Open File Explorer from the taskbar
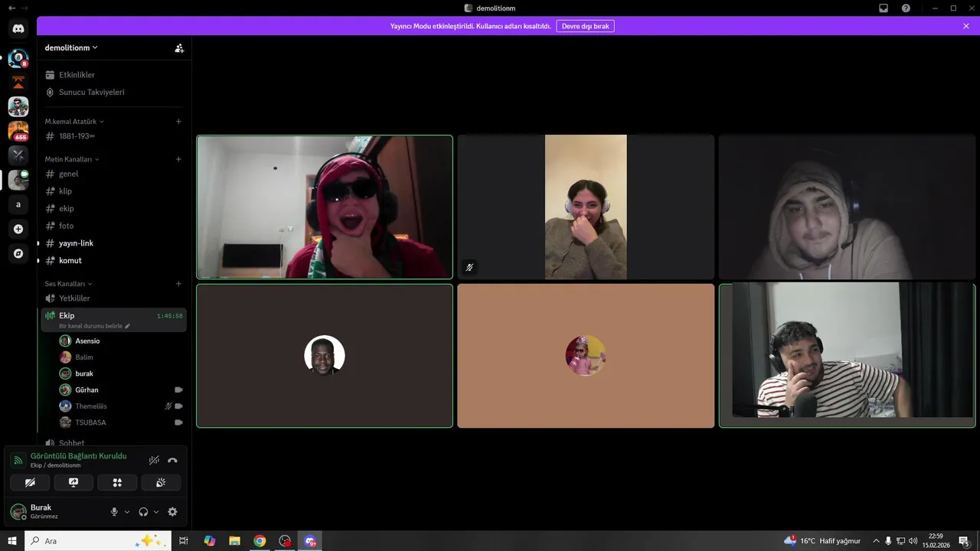980x551 pixels. click(x=234, y=541)
